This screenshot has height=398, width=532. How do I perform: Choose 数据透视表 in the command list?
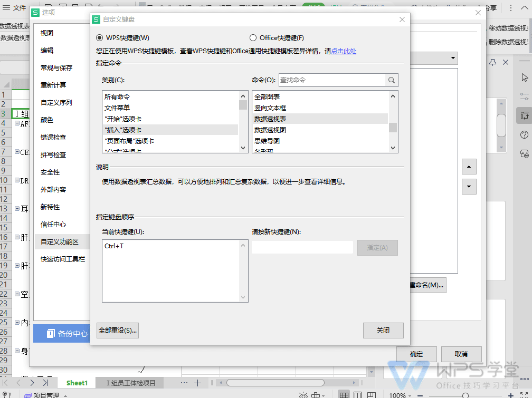point(320,119)
